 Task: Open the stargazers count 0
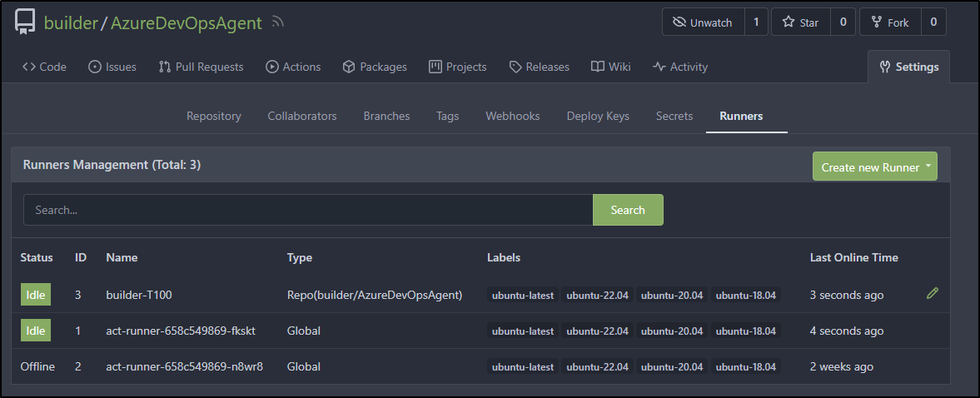point(843,22)
